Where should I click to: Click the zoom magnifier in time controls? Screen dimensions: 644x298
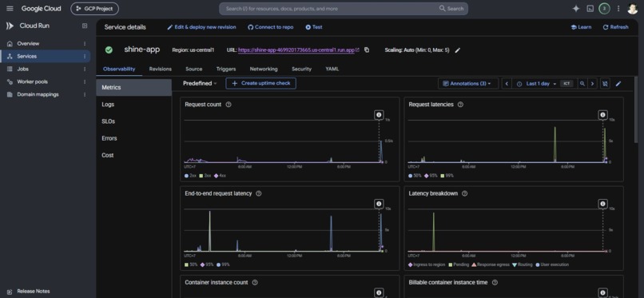(x=582, y=84)
